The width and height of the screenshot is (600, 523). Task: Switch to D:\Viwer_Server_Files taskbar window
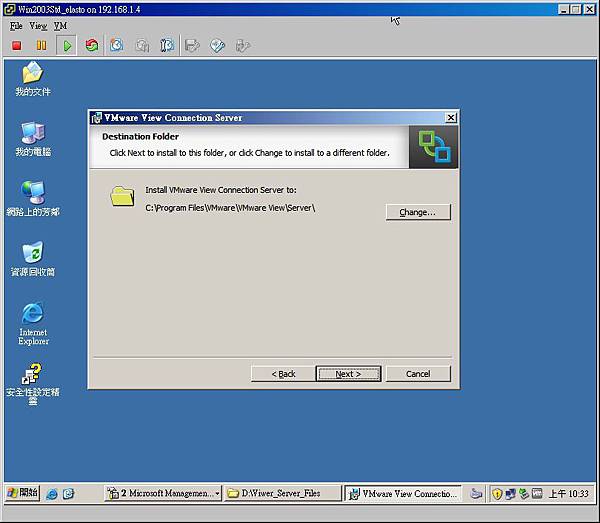point(282,493)
